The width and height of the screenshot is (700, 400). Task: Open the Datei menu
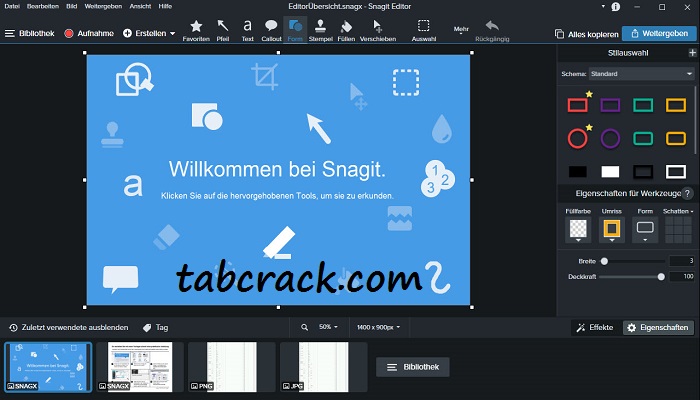(12, 6)
